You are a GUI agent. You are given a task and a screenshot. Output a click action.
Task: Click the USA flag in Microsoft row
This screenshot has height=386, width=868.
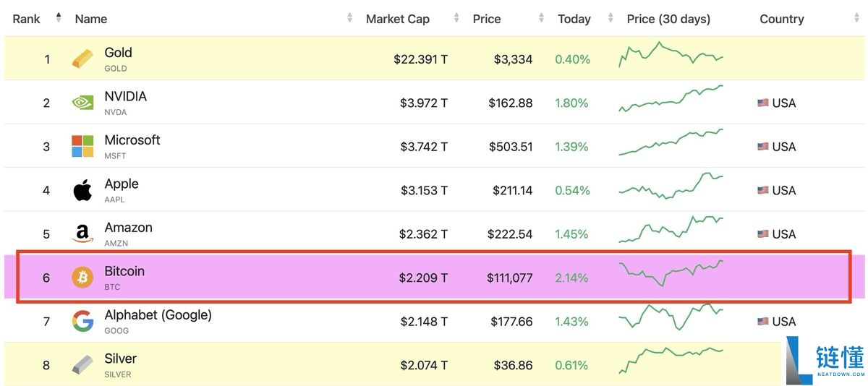[x=763, y=147]
